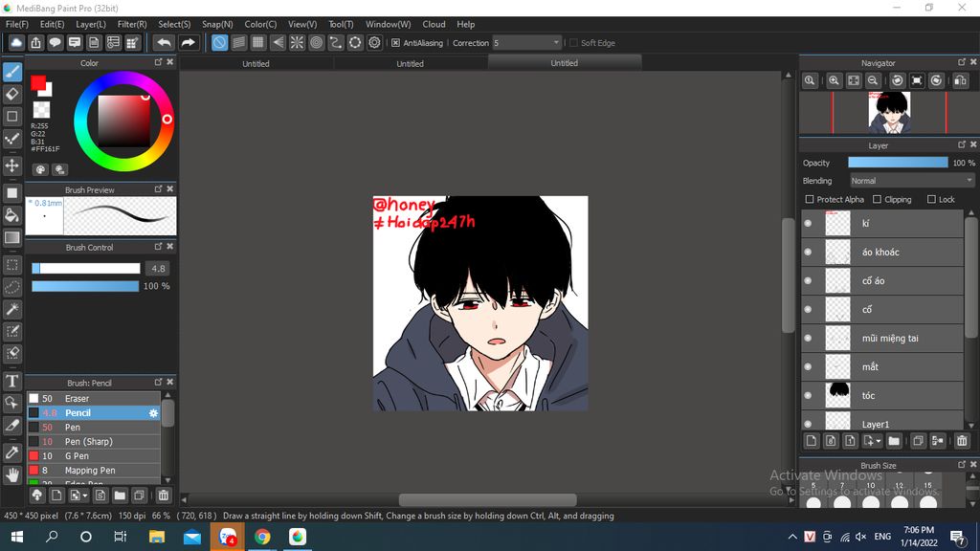Click the canvas horizontal scrollbar
This screenshot has width=980, height=551.
click(x=487, y=499)
